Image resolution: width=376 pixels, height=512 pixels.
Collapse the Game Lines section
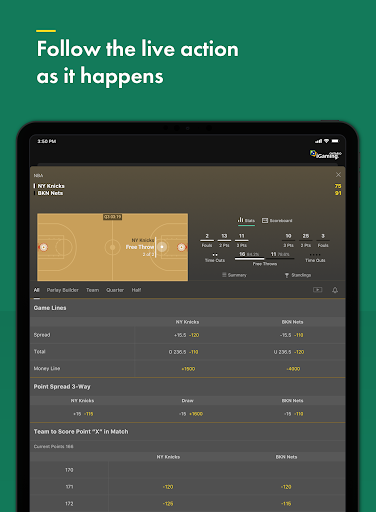point(188,308)
